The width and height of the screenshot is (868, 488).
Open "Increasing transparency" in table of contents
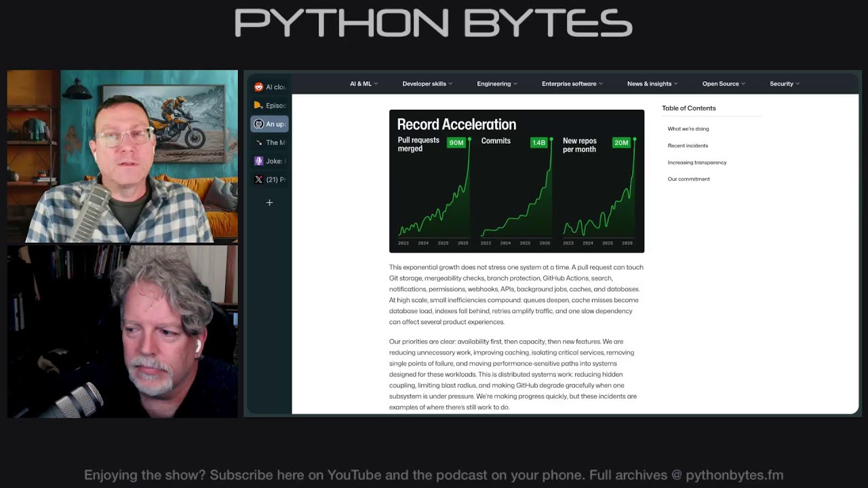pos(697,163)
